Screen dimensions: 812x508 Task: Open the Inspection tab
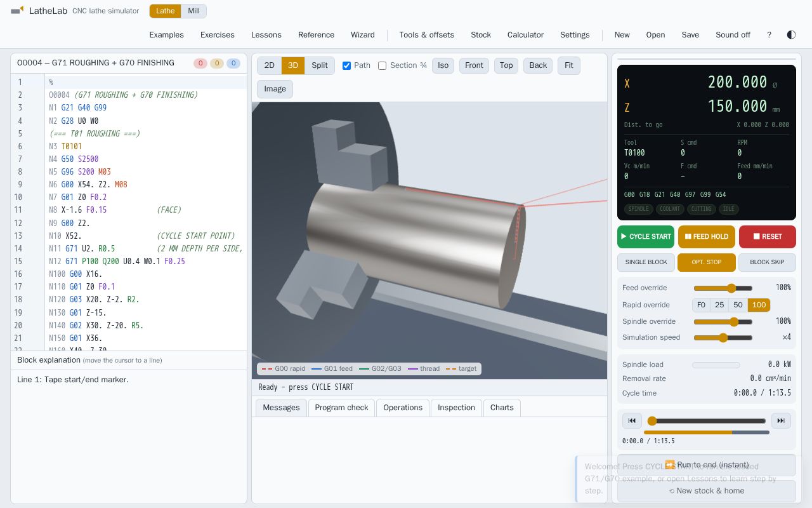click(x=456, y=408)
